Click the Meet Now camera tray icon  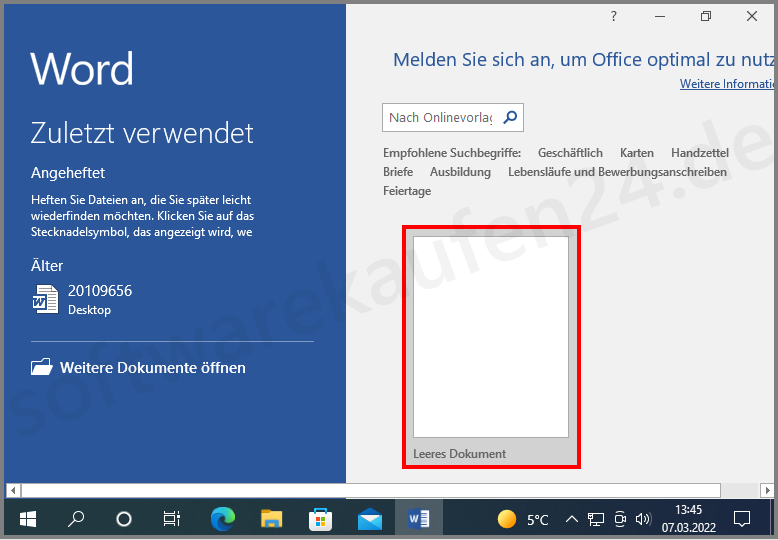pos(620,520)
